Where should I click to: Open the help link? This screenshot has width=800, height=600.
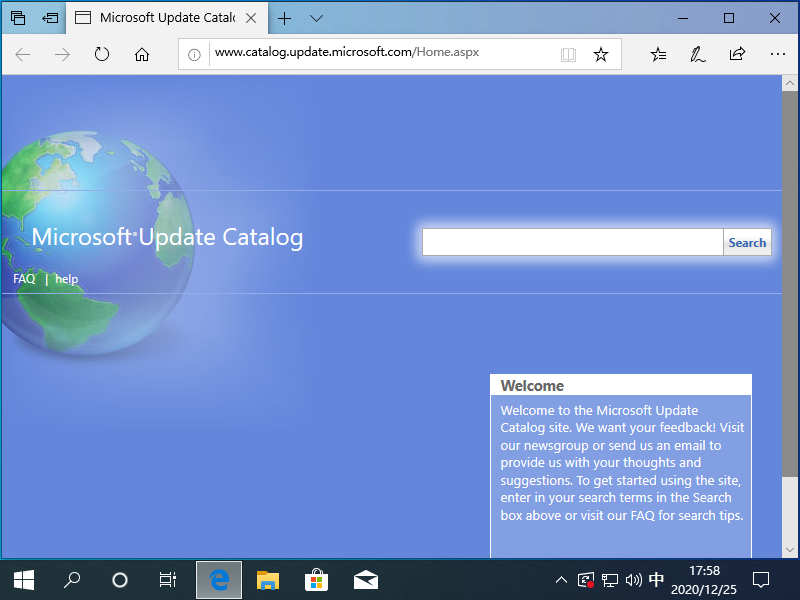pos(66,279)
